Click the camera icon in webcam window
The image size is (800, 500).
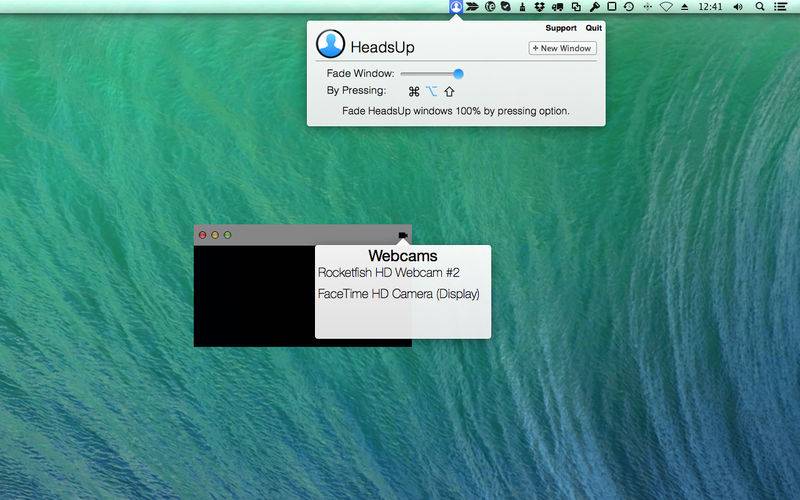click(403, 235)
